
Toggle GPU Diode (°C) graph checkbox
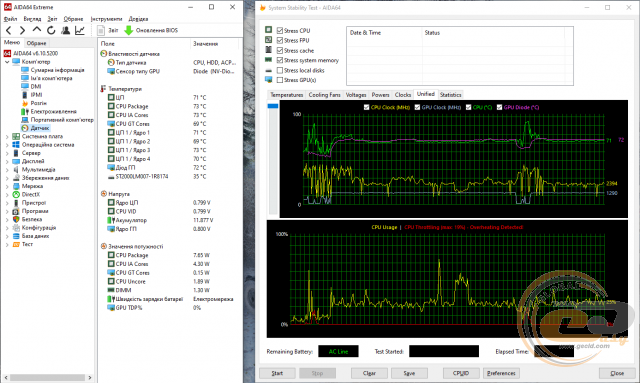499,107
